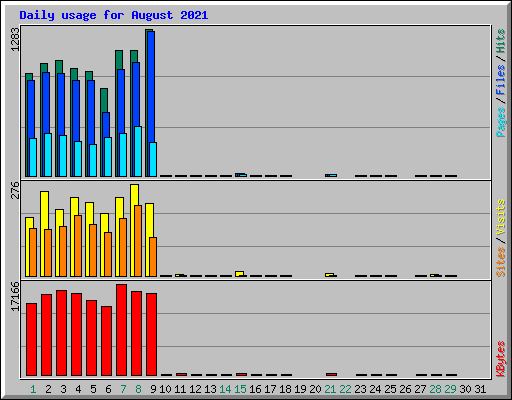Click day 7 on the date axis

point(123,389)
